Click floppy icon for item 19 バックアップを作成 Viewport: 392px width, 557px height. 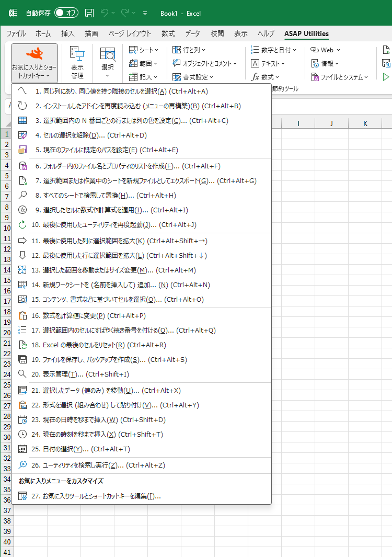click(x=22, y=359)
